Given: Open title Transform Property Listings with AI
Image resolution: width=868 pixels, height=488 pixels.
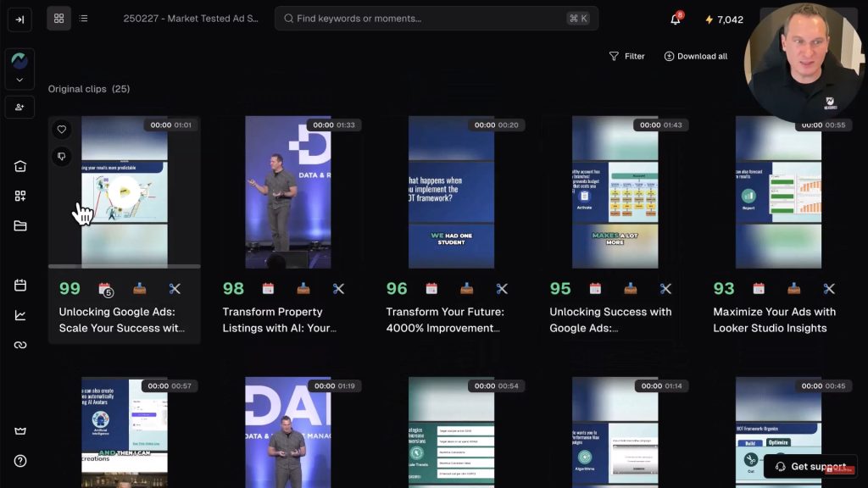Looking at the screenshot, I should (x=280, y=319).
